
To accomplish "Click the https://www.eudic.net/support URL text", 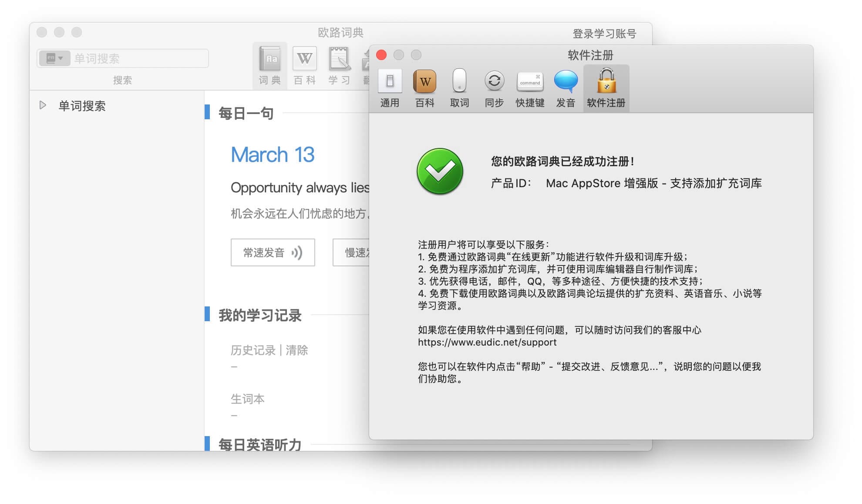I will tap(487, 342).
